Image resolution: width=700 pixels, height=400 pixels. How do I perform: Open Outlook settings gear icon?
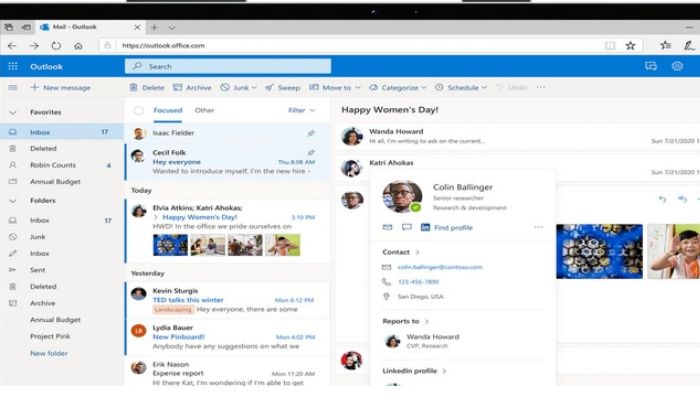pyautogui.click(x=677, y=67)
